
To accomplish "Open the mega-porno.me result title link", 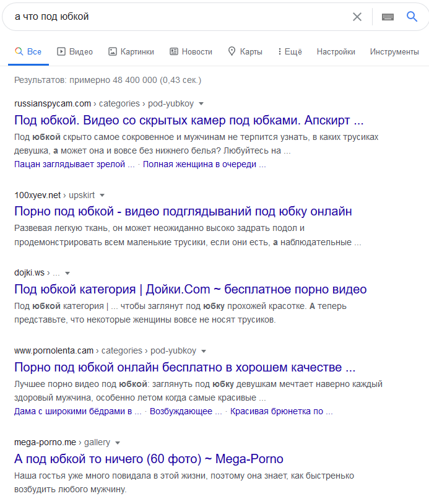I will (149, 459).
